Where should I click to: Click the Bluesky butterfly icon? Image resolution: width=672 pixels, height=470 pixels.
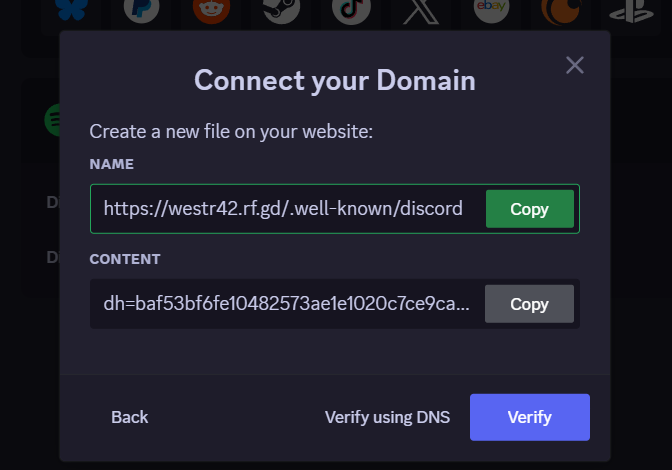(x=72, y=9)
